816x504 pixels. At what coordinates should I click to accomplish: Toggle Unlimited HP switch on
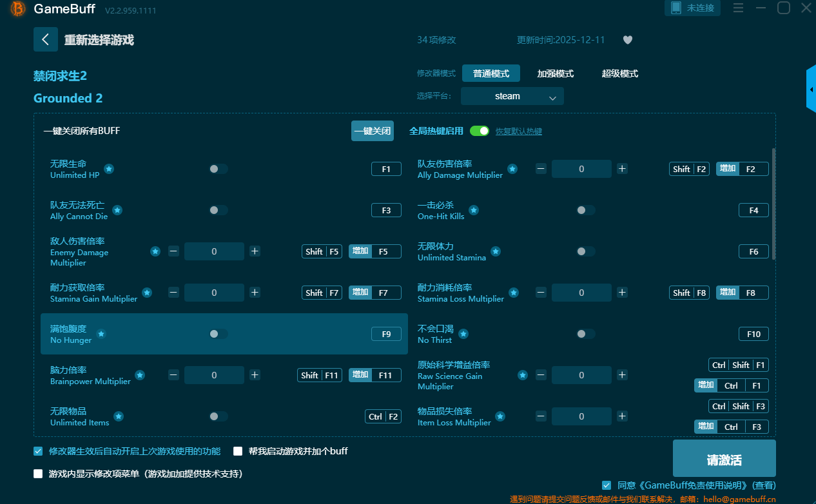click(219, 169)
